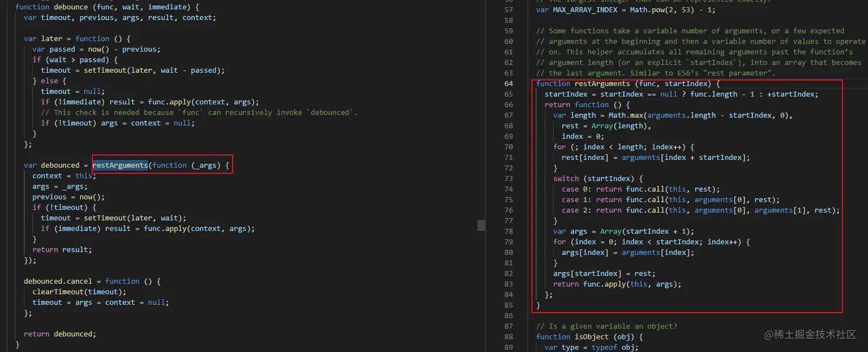Click the 'var type = typeof obj;' line

pyautogui.click(x=591, y=347)
